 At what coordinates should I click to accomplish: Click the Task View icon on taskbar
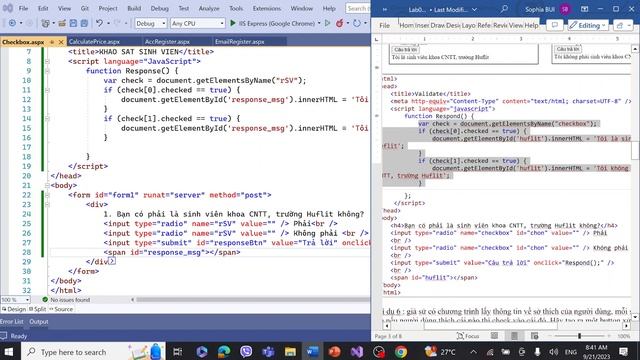click(x=178, y=351)
